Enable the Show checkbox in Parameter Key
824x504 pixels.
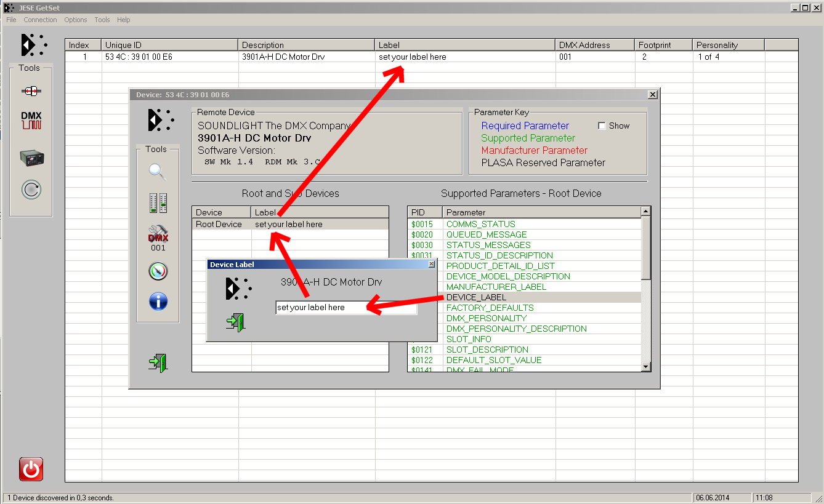[602, 126]
